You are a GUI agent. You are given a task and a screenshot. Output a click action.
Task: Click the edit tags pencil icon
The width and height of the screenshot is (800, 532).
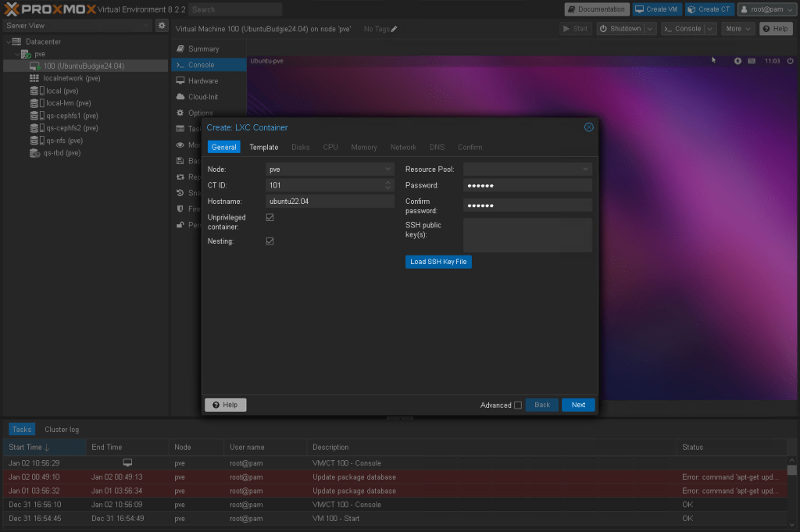coord(394,29)
